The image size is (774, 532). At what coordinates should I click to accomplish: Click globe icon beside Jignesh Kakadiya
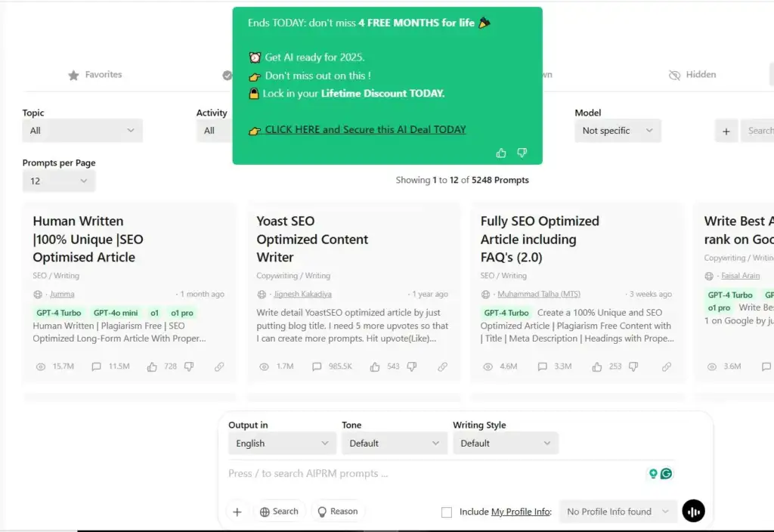[262, 295]
